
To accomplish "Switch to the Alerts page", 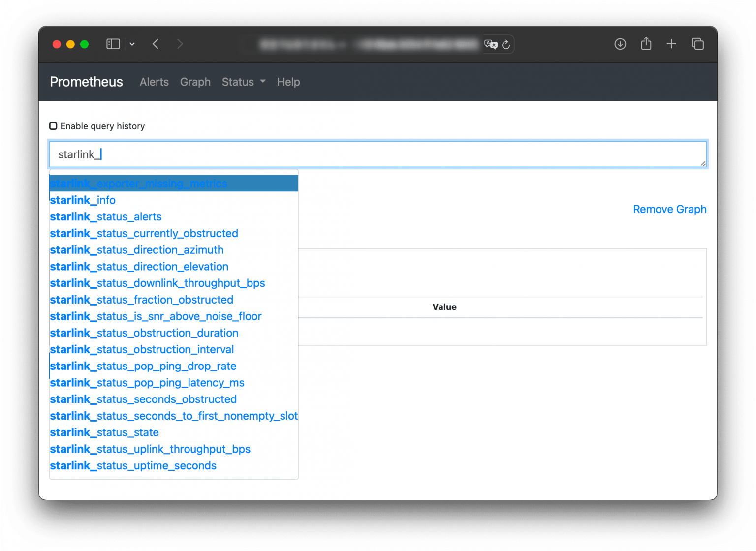I will pyautogui.click(x=154, y=82).
